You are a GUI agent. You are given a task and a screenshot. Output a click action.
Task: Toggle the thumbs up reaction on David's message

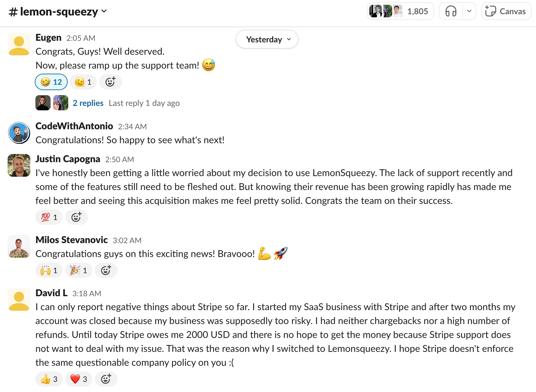coord(48,379)
